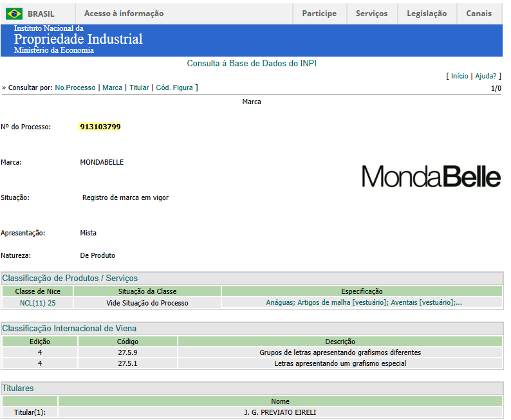
Task: Click the Propriedade Industrial header banner
Action: (79, 40)
